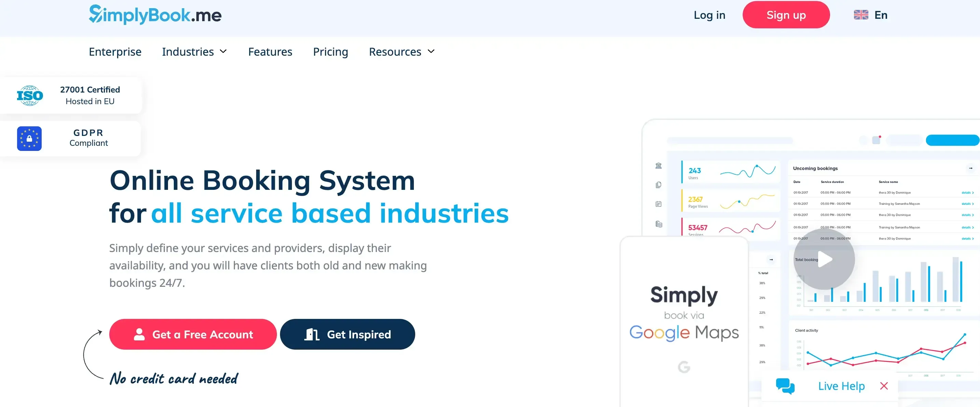Open the En language selector
This screenshot has width=980, height=407.
[880, 15]
